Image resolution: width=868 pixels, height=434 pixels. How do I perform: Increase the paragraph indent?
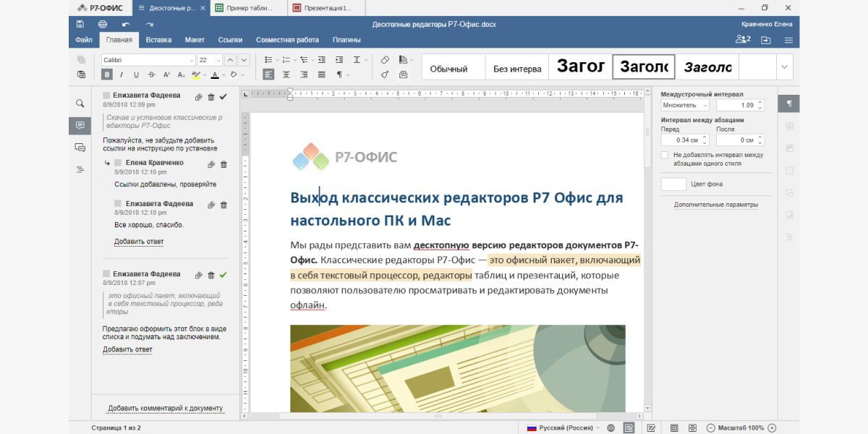point(339,60)
